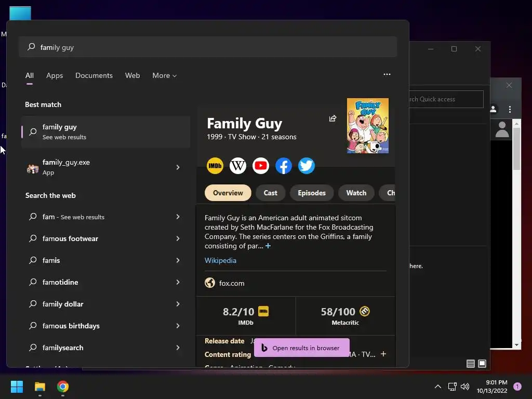532x399 pixels.
Task: Click the Windows Start button
Action: pos(17,387)
